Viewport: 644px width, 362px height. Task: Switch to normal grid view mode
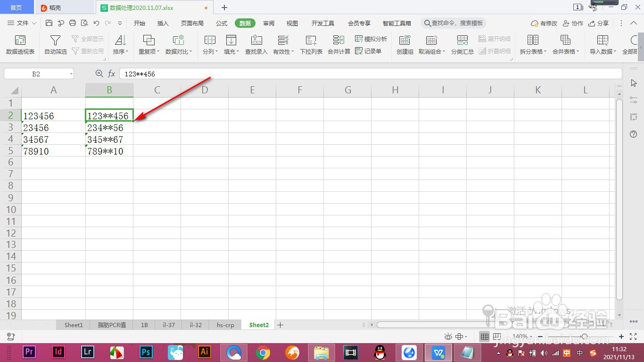pos(484,337)
